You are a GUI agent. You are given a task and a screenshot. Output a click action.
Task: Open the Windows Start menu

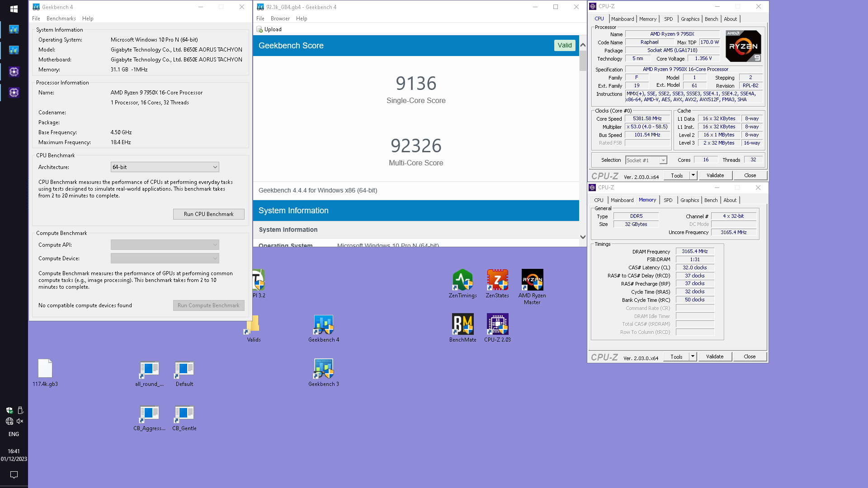tap(14, 9)
